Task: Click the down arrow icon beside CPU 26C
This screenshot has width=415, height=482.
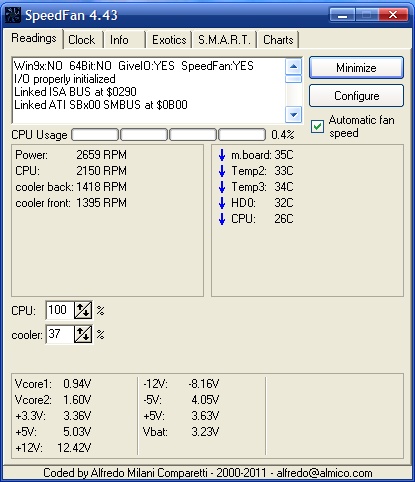Action: [x=222, y=219]
